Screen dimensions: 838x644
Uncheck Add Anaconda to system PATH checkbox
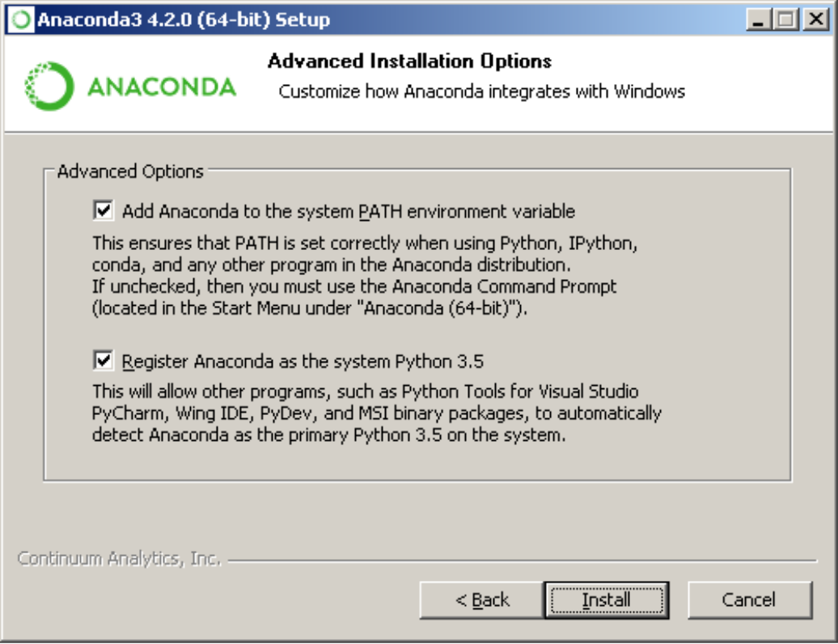pos(104,211)
